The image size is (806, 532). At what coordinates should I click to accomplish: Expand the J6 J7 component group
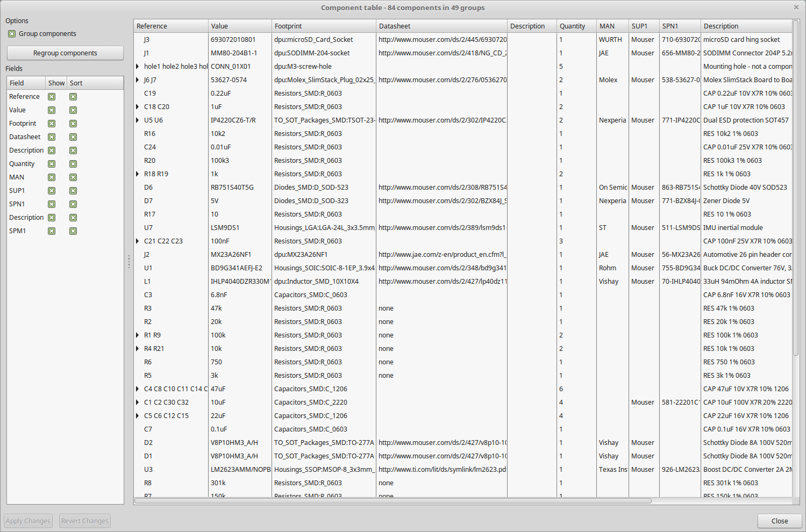coord(138,80)
